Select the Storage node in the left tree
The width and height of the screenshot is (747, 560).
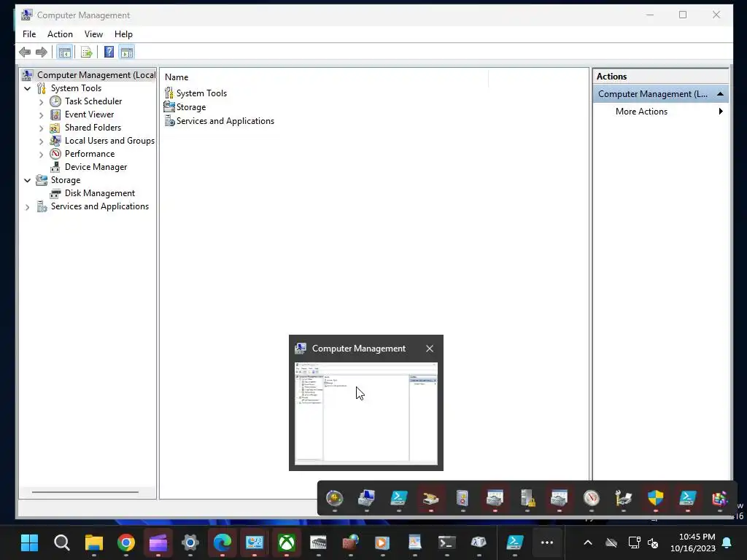coord(66,180)
